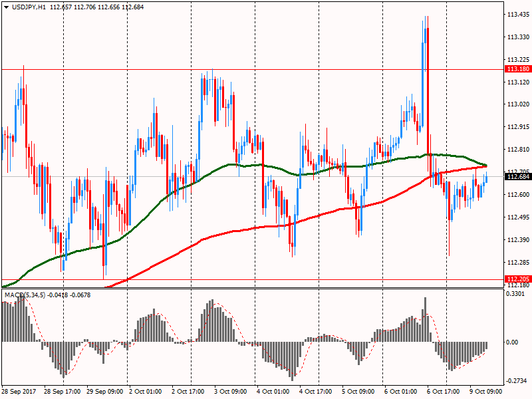Select the MACD(5,34,5) indicator label
The width and height of the screenshot is (532, 399).
[25, 295]
